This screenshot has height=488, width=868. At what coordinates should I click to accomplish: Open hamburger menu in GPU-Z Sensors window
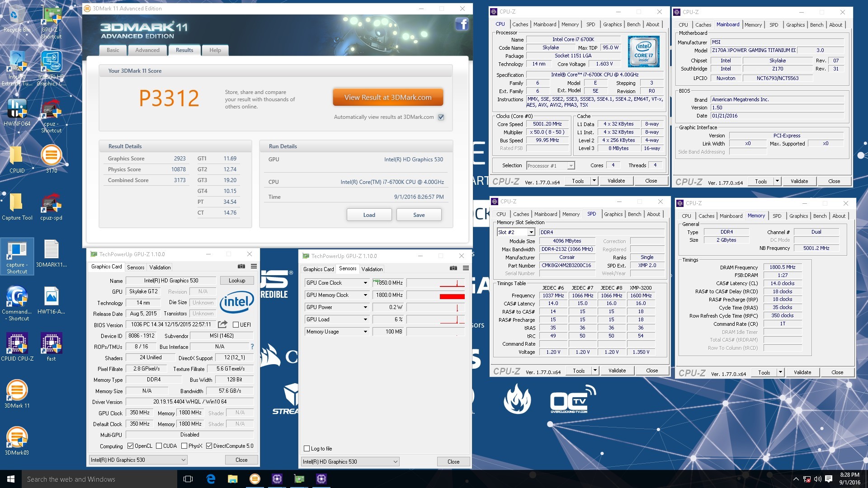tap(466, 268)
